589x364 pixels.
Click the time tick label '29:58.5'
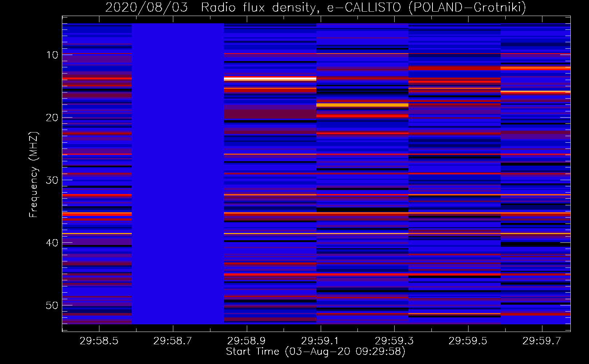pyautogui.click(x=99, y=341)
